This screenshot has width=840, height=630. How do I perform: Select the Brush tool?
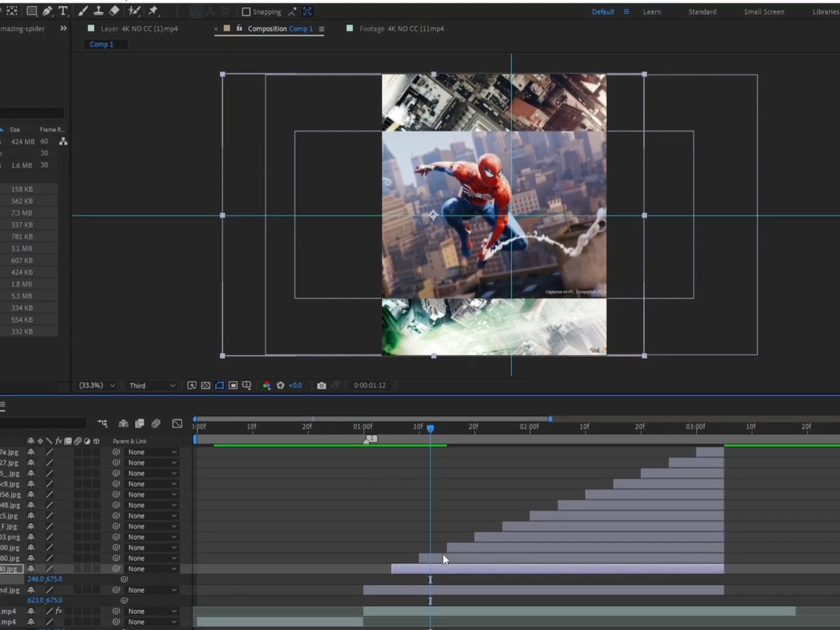tap(82, 11)
